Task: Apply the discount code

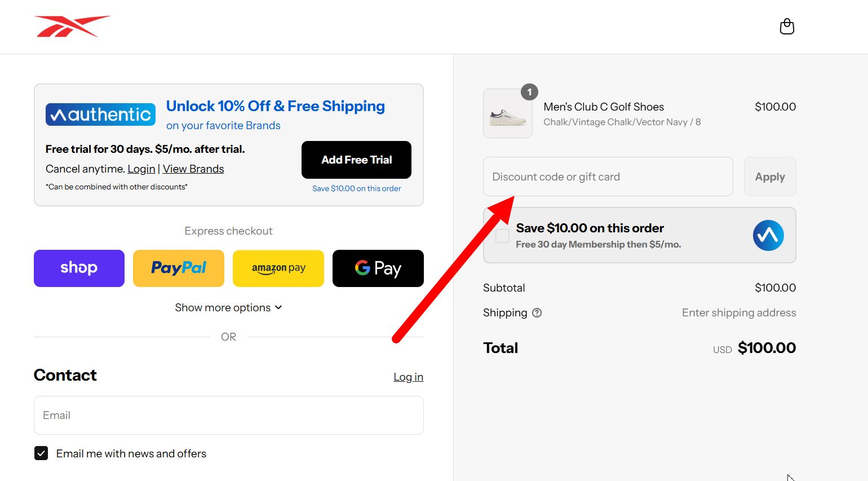Action: [x=770, y=176]
